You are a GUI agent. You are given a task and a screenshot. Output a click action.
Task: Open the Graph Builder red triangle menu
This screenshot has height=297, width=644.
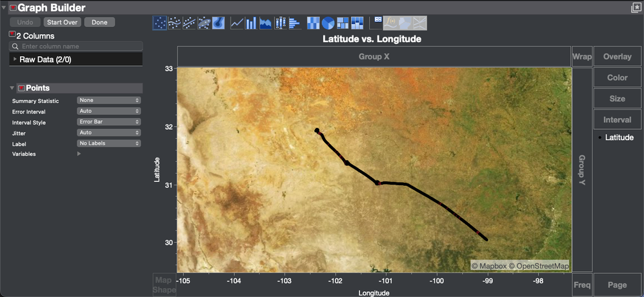coord(13,7)
